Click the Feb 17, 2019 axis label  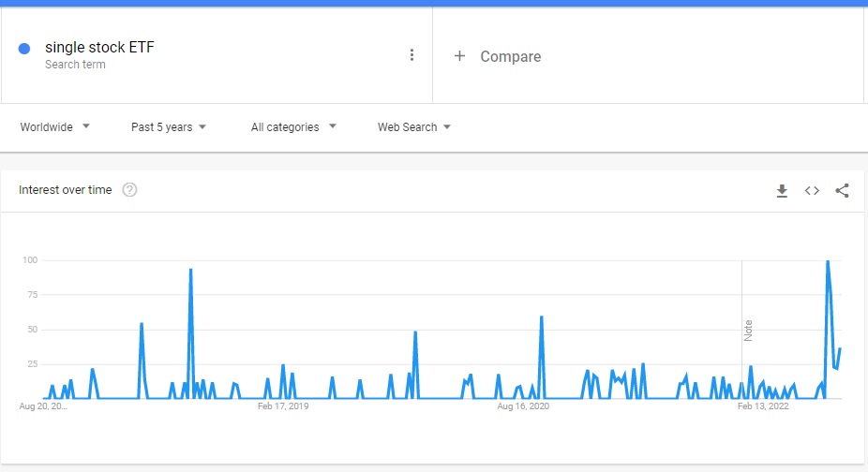[x=283, y=406]
